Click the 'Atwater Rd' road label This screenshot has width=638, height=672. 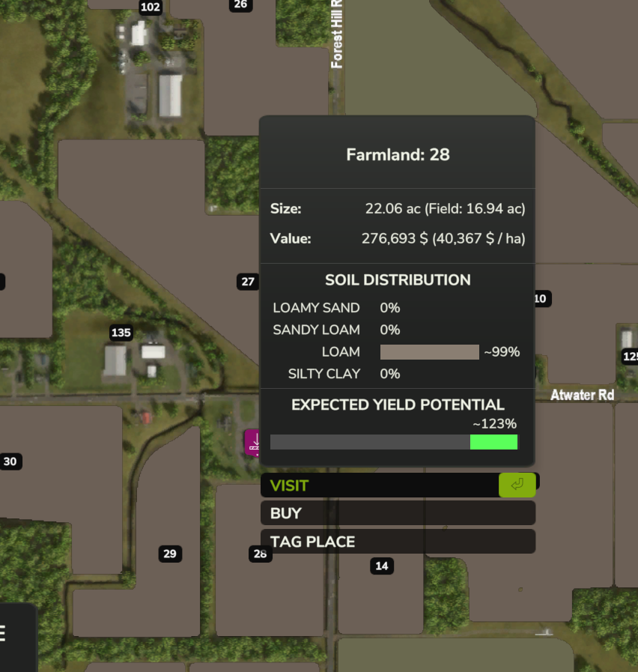pyautogui.click(x=583, y=395)
